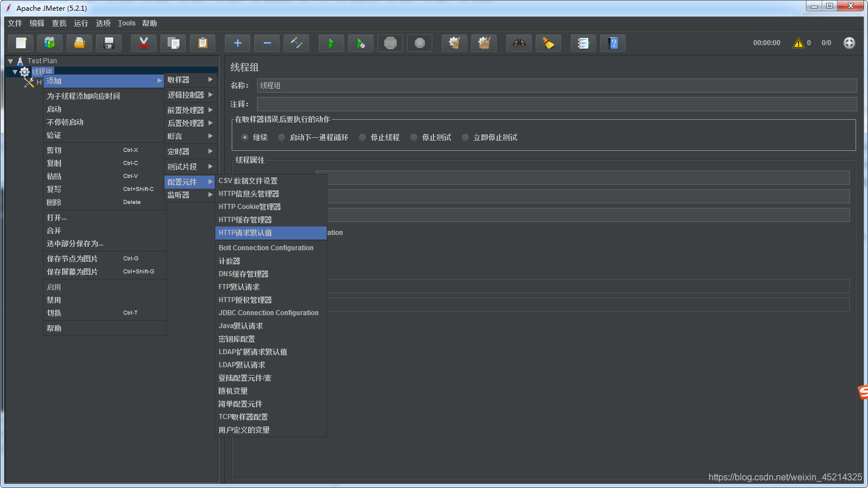Select HTTP缓存管理器 menu entry
Screen dimensions: 868x488
(x=271, y=220)
